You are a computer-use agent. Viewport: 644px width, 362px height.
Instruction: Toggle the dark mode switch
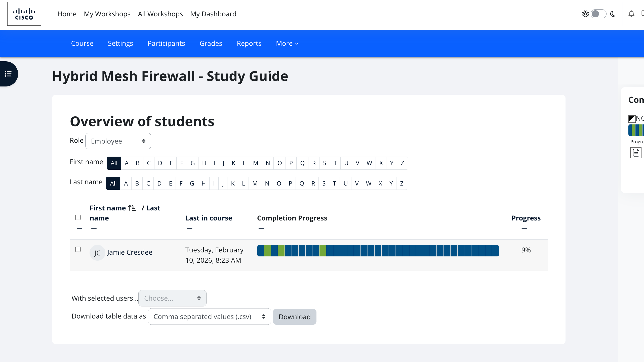(x=598, y=14)
